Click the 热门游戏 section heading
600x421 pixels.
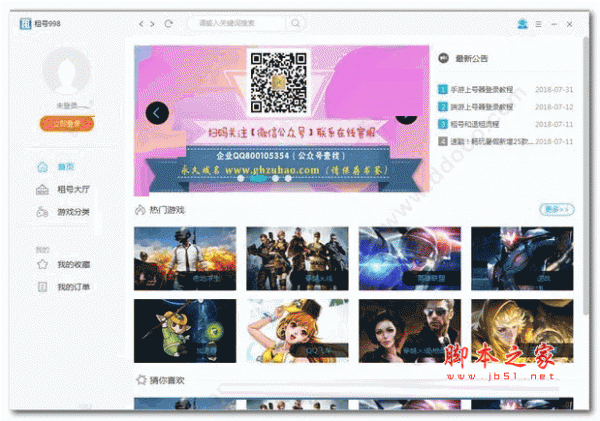point(167,210)
